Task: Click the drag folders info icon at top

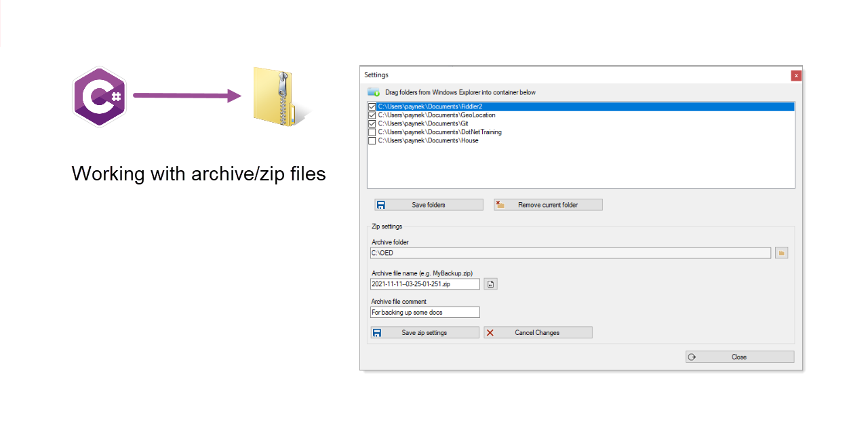Action: pos(374,91)
